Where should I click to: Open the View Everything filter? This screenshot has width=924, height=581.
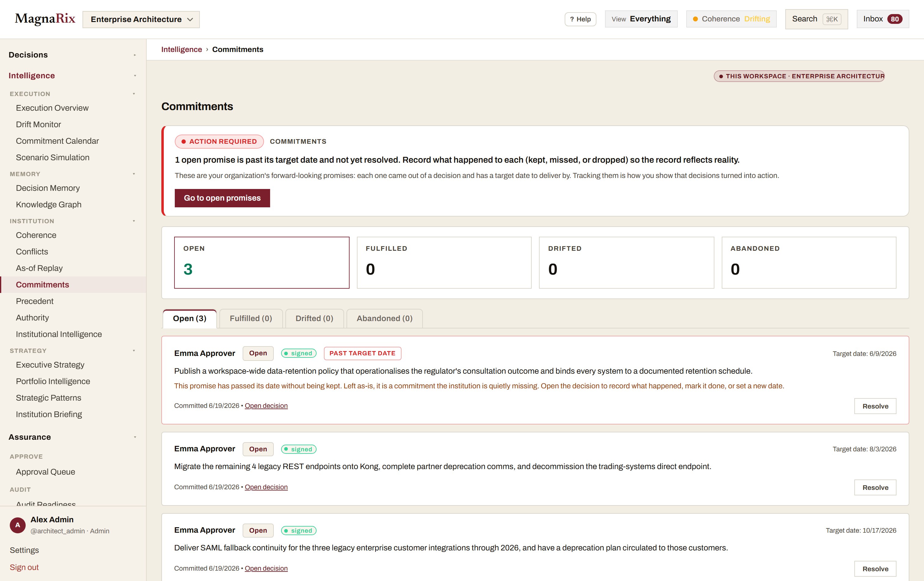[x=641, y=19]
